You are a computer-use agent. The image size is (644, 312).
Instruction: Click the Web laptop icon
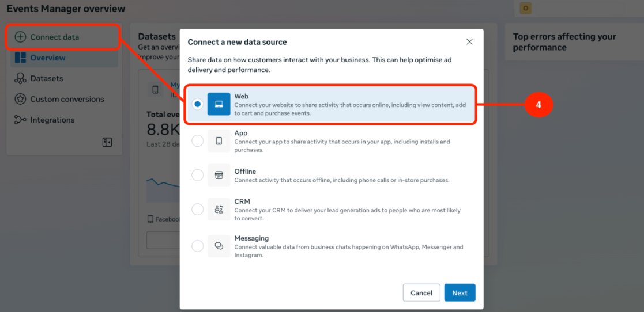[219, 104]
